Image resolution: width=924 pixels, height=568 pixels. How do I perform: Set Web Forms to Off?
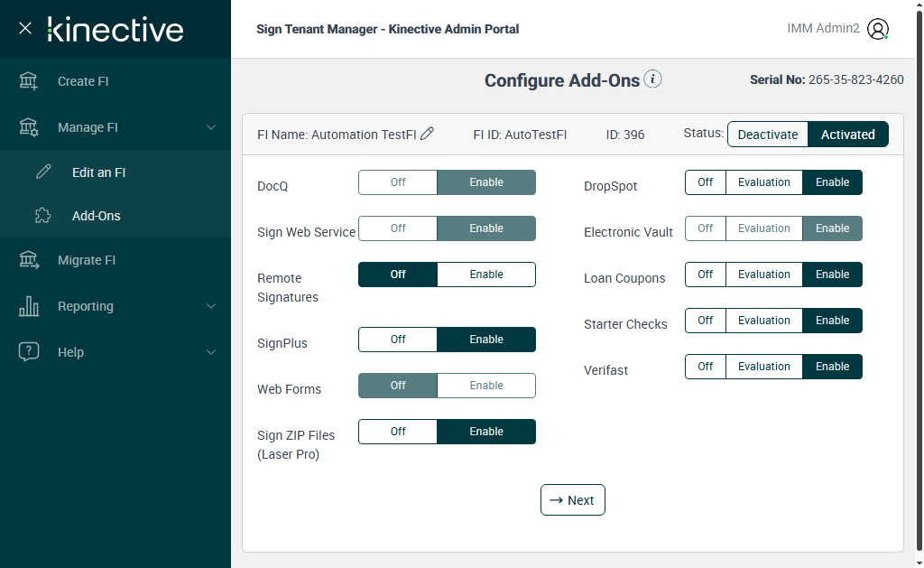[398, 386]
